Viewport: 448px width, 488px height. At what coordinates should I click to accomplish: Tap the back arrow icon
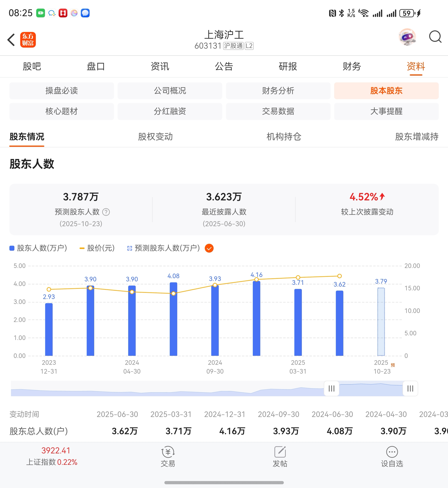[11, 40]
